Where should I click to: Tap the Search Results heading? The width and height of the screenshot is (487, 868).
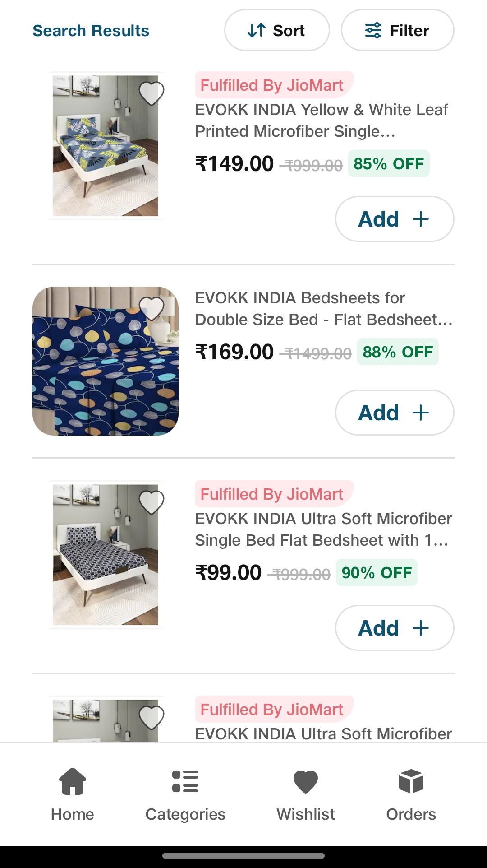[x=91, y=31]
